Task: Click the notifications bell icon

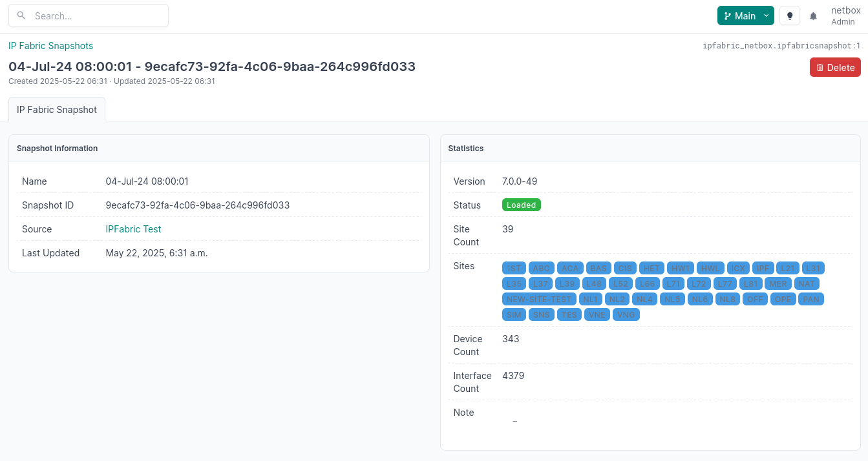Action: [813, 16]
